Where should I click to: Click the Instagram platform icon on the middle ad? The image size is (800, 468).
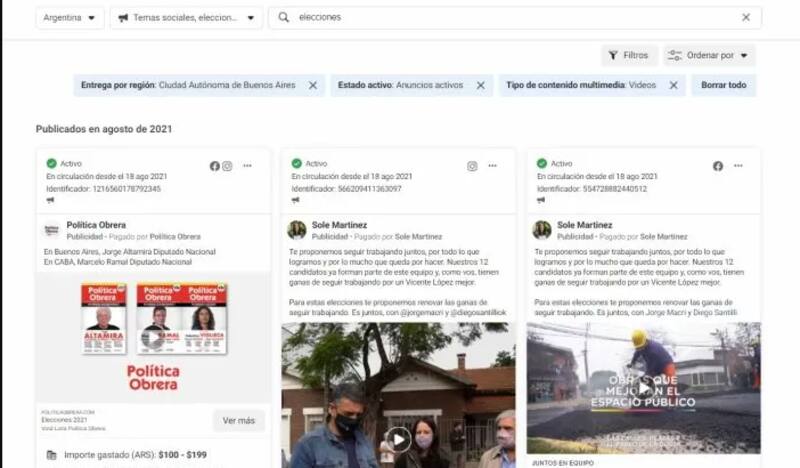472,166
